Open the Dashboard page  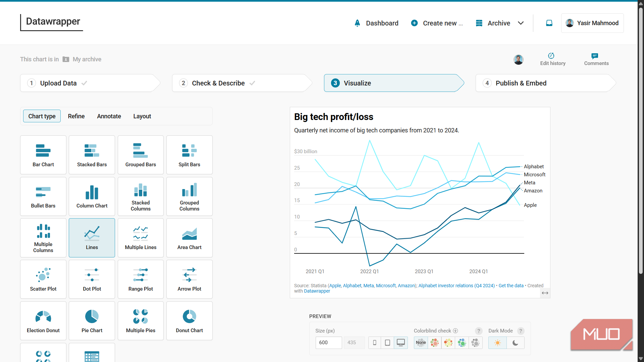376,23
